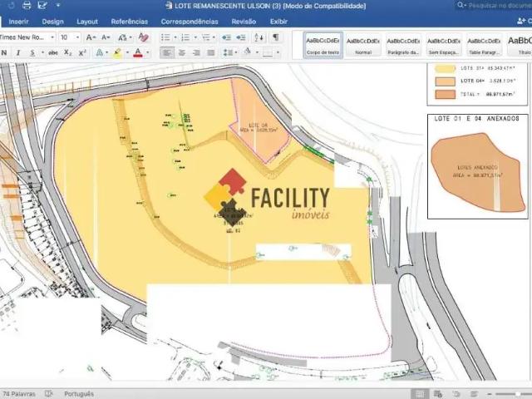Select the Web Layout view icon
The width and height of the screenshot is (532, 399).
(438, 394)
